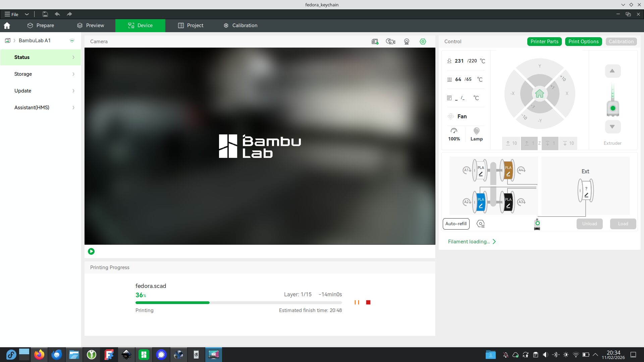Image resolution: width=644 pixels, height=362 pixels.
Task: Toggle the Lamp light
Action: [x=476, y=134]
